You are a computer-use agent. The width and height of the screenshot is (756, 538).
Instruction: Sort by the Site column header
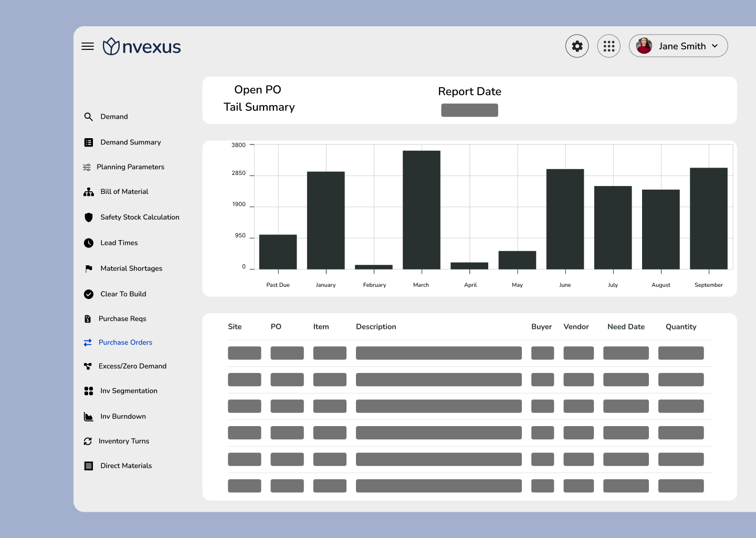tap(235, 327)
